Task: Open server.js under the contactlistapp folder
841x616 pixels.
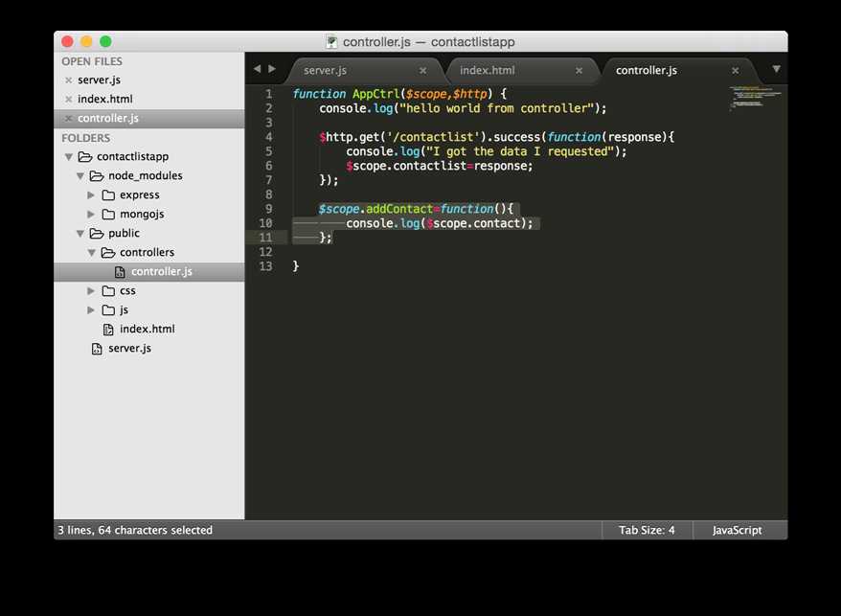Action: coord(130,349)
